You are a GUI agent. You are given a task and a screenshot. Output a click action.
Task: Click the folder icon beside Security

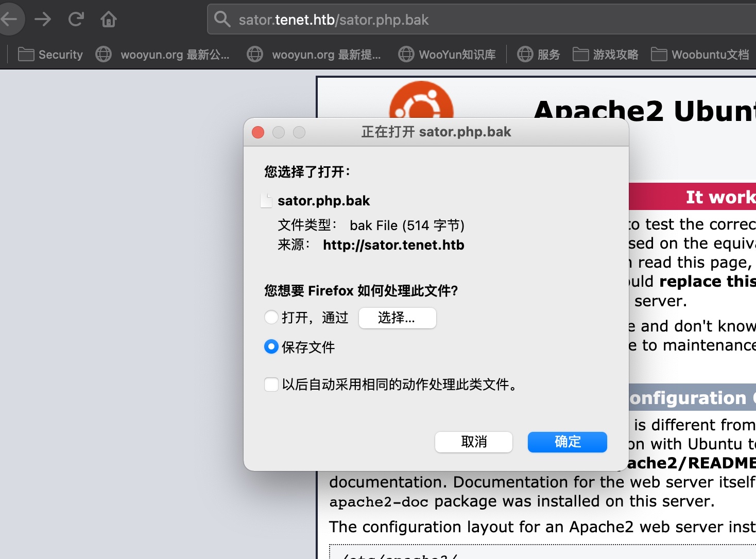(26, 54)
